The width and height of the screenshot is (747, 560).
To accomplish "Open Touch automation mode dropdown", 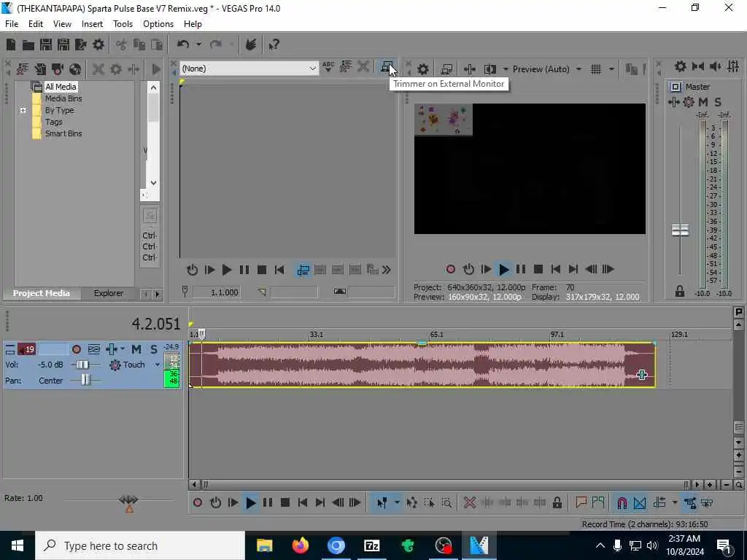I will point(158,365).
